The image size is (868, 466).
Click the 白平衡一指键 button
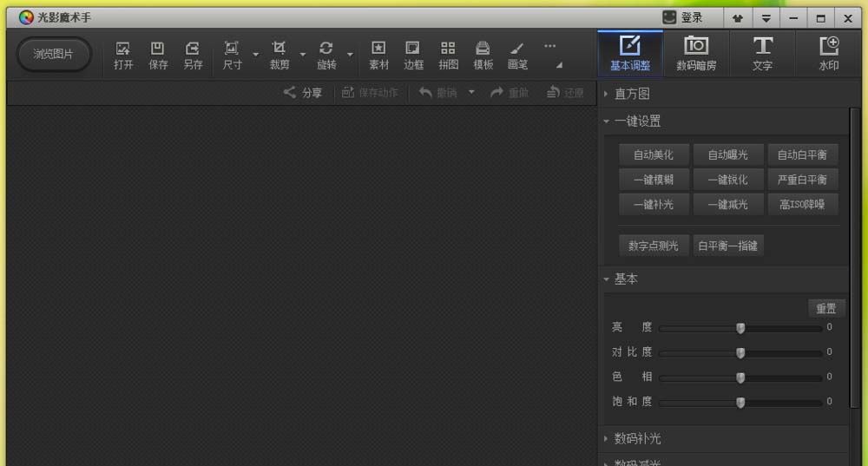tap(727, 246)
